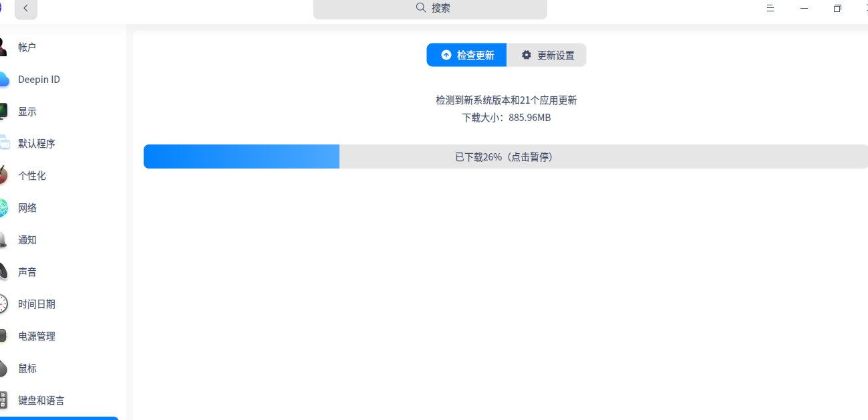Image resolution: width=868 pixels, height=420 pixels.
Task: Open 个性化 settings in sidebar
Action: 59,175
